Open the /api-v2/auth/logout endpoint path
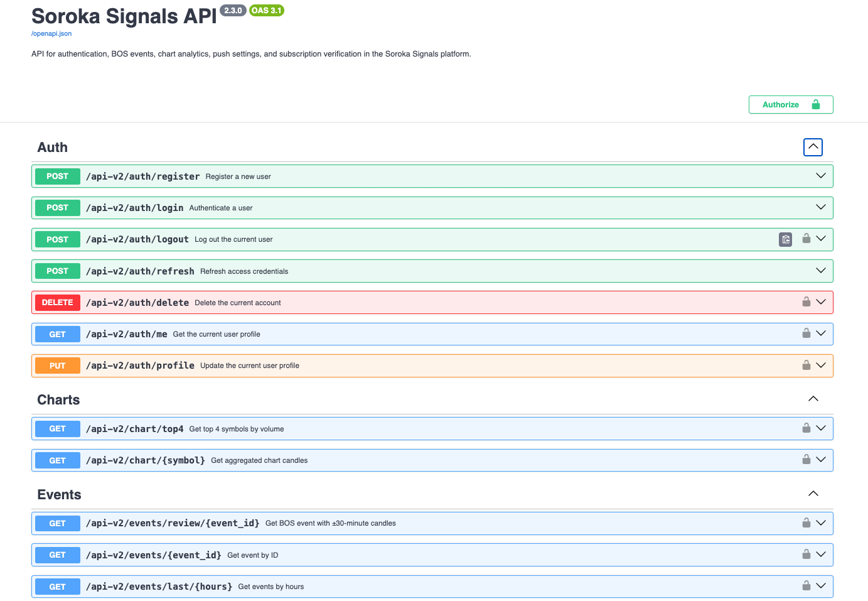868x601 pixels. point(137,239)
